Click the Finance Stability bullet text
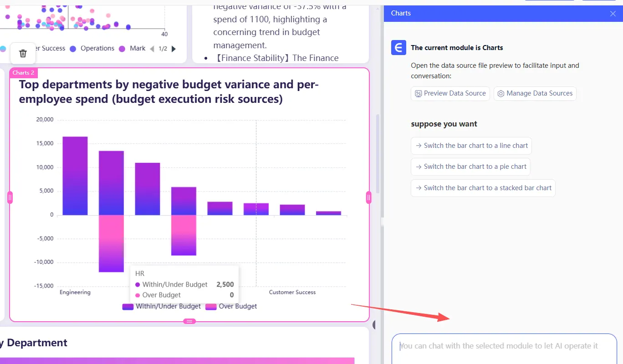 pyautogui.click(x=276, y=58)
